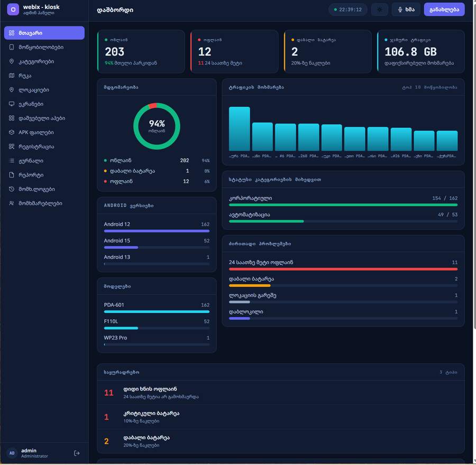Open the ონლაინ 203 summary card
476x465 pixels.
[141, 51]
